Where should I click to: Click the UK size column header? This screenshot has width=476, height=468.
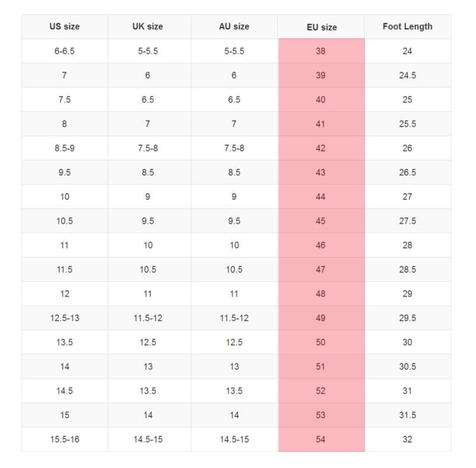pos(147,27)
